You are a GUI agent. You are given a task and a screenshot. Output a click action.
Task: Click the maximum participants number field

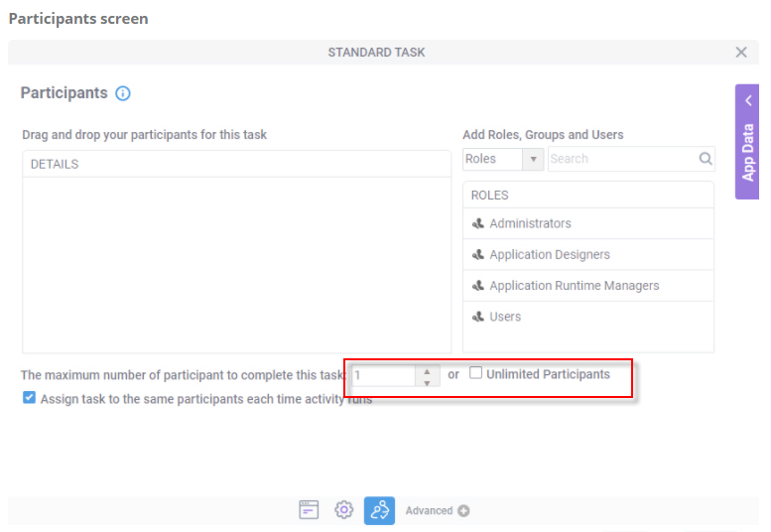pyautogui.click(x=383, y=376)
